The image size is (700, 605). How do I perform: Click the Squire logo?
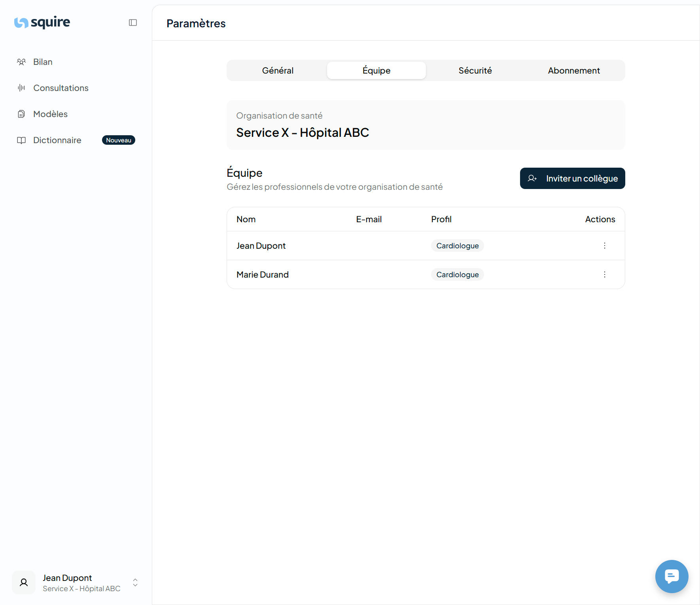(42, 23)
